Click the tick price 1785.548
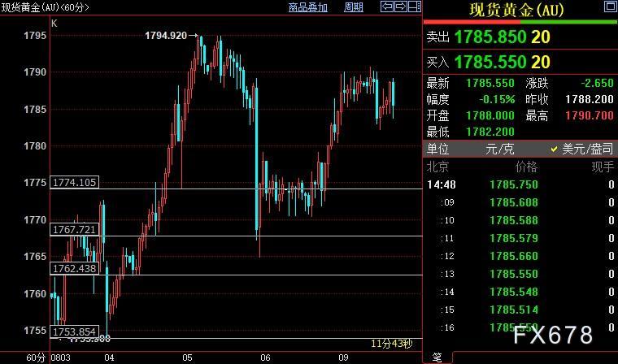The image size is (618, 364). [x=514, y=292]
